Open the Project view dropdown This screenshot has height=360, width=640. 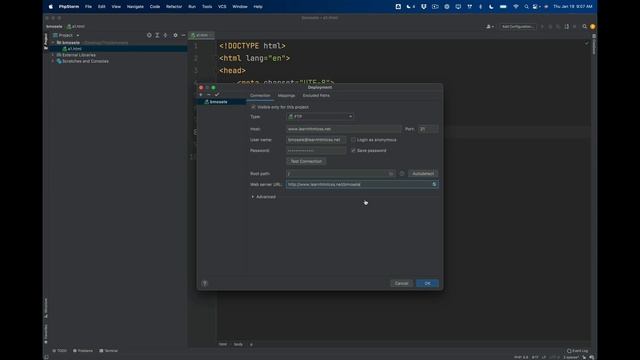66,36
